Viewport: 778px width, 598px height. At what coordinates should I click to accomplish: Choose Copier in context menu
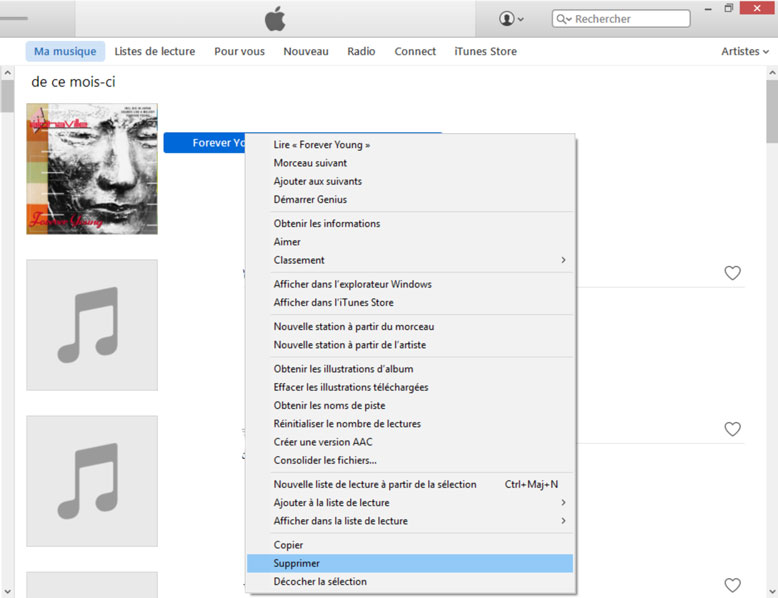click(x=410, y=545)
